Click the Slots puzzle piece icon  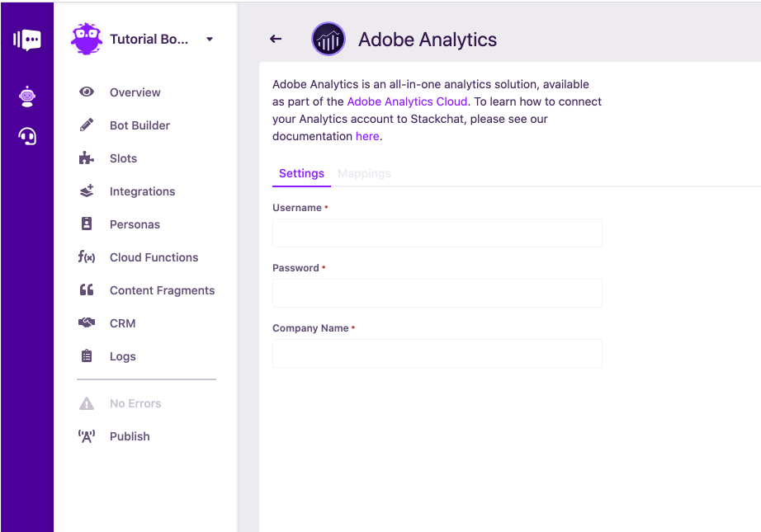click(87, 158)
